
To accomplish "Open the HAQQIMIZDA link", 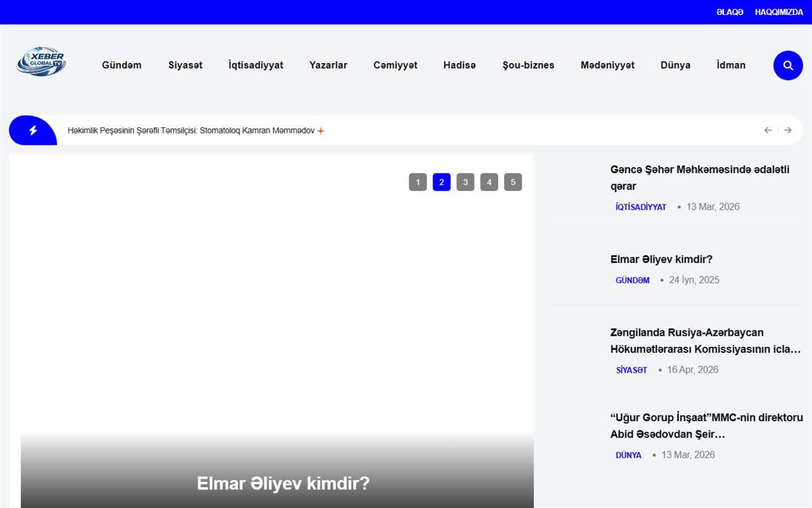I will coord(779,12).
